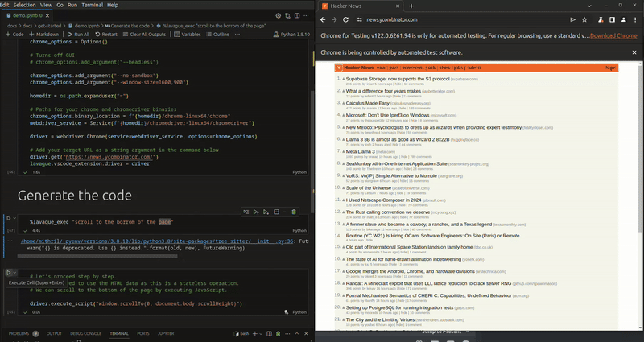
Task: Add a new Code cell
Action: (x=14, y=35)
